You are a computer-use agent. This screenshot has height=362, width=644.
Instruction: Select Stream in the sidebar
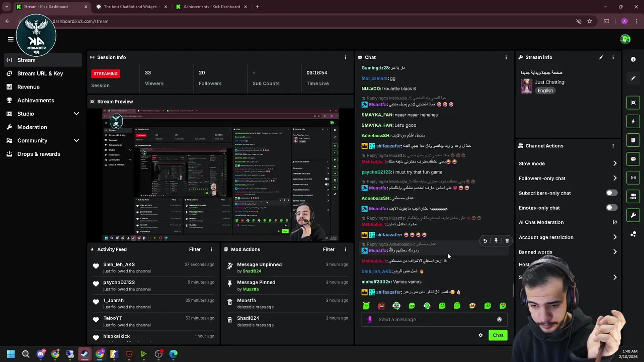point(43,60)
